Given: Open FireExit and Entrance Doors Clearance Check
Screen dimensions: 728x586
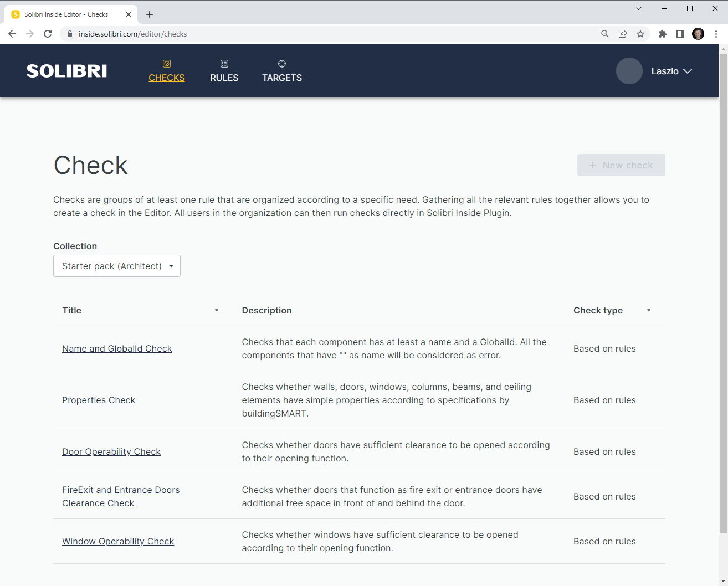Looking at the screenshot, I should [x=121, y=496].
